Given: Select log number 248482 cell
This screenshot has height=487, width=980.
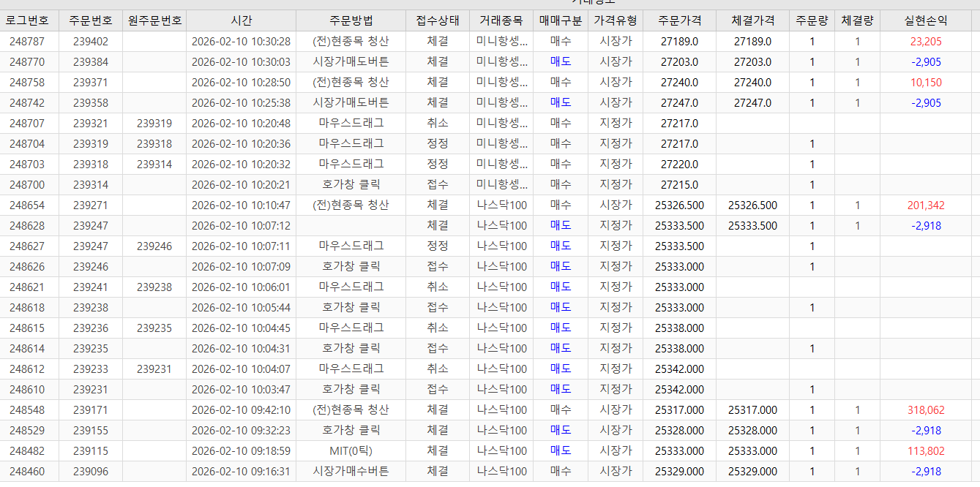Looking at the screenshot, I should (x=28, y=451).
